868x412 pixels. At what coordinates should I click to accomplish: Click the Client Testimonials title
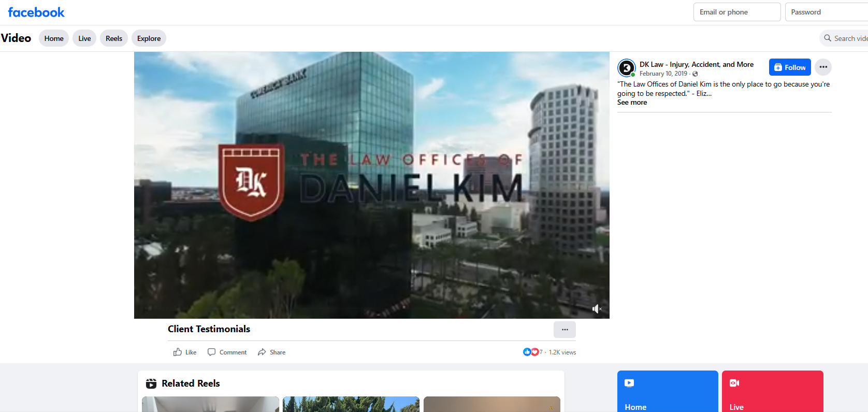click(209, 329)
